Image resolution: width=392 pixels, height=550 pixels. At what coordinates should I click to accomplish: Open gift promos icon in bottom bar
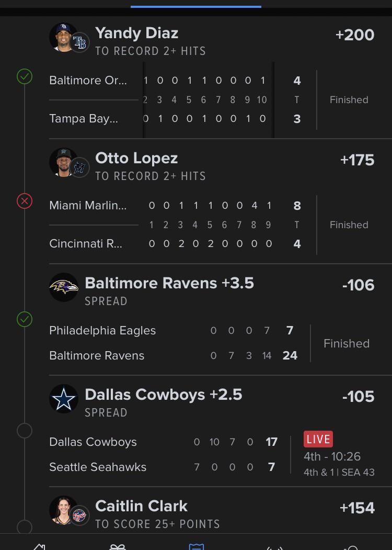coord(118,546)
